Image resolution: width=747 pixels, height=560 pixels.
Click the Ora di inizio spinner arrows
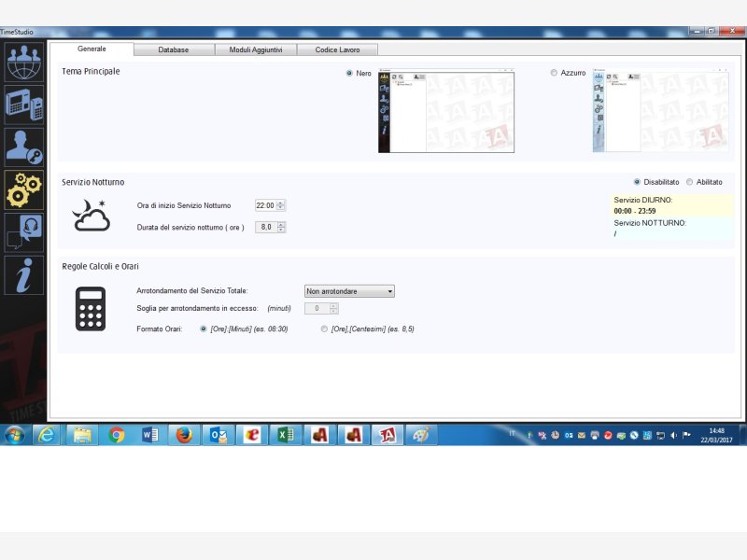281,205
